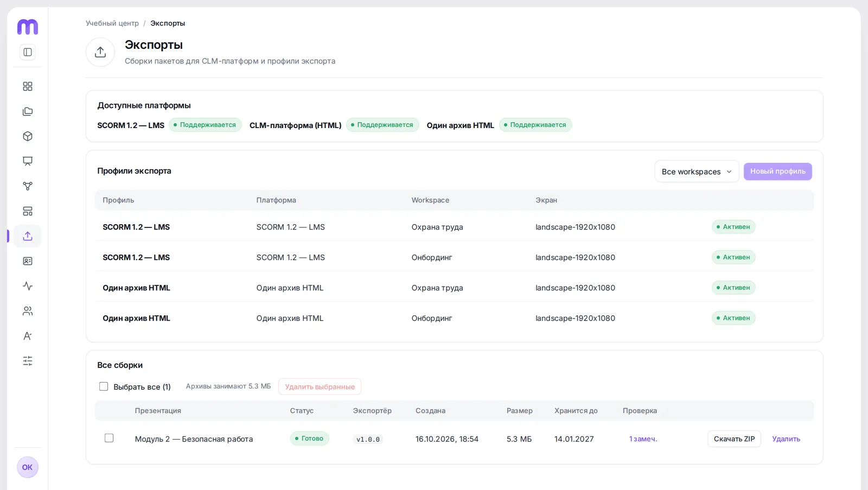Open the dashboard grid icon in sidebar
Screen dimensions: 868x490
coord(28,86)
